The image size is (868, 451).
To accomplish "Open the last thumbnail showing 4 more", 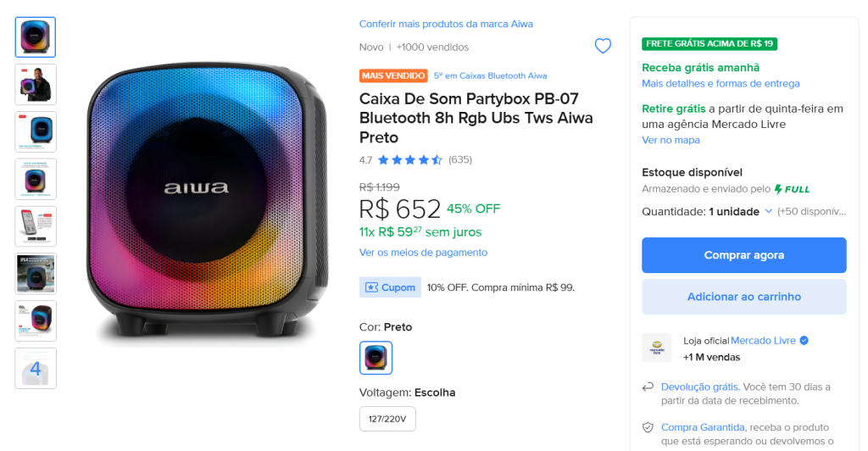I will point(36,369).
